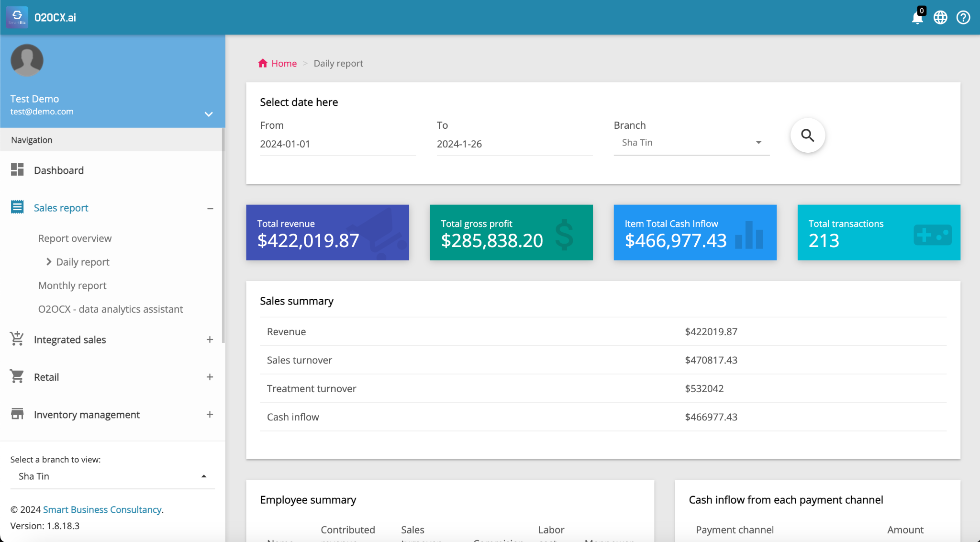Open the notifications bell icon

pyautogui.click(x=918, y=17)
